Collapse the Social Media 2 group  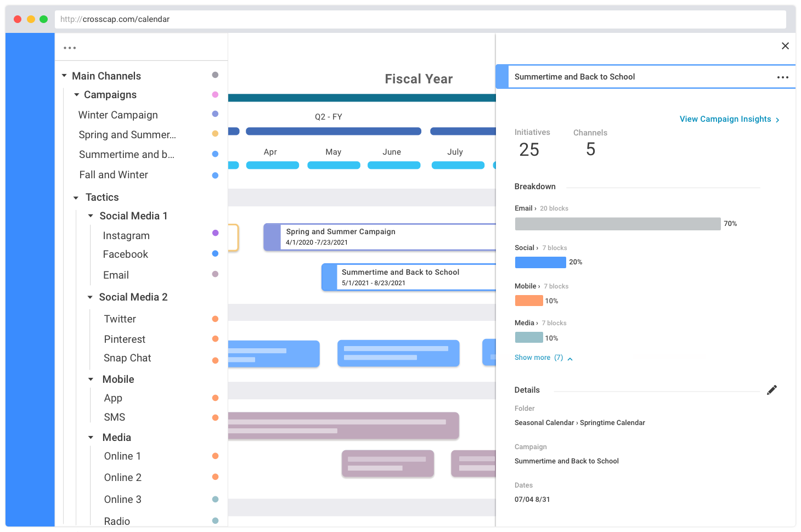91,297
